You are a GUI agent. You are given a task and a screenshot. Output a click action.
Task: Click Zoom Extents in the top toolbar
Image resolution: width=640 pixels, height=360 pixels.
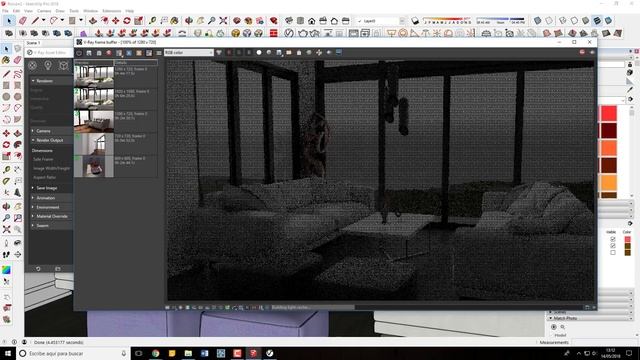(223, 20)
